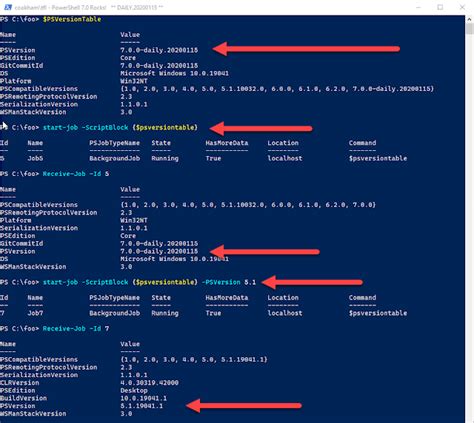
Task: Click the window title 'PowerShell 7.0 Rocks!'
Action: 79,7
